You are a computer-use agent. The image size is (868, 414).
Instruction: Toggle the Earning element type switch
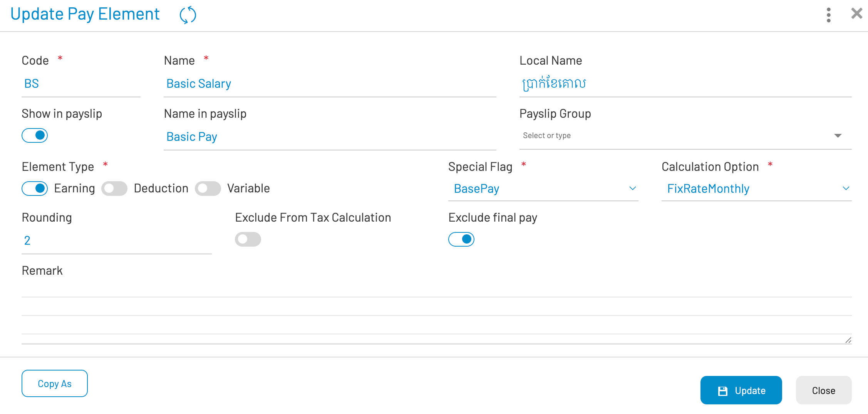[35, 189]
